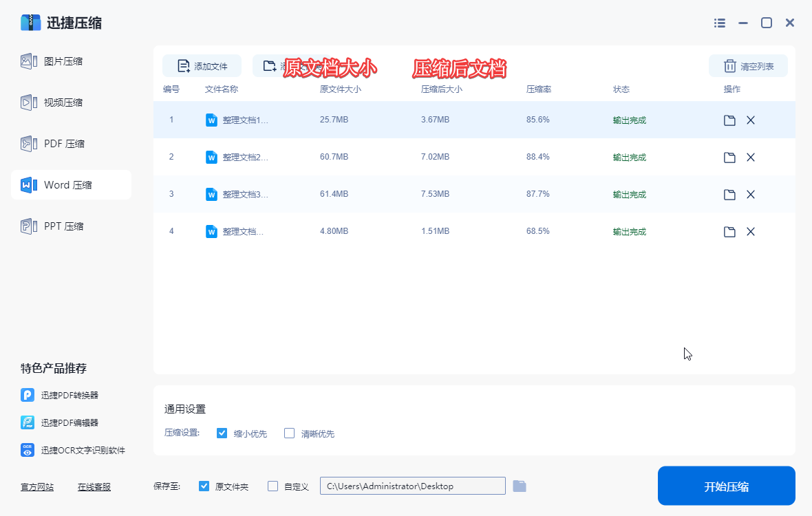Enable the 自定义 save location checkbox
Screen dimensions: 812x516
click(273, 486)
